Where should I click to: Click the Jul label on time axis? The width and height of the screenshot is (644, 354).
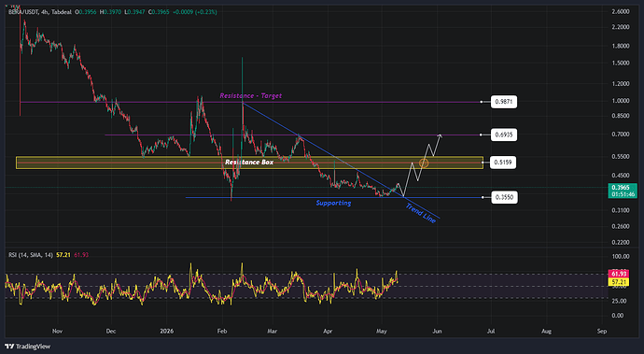point(490,331)
